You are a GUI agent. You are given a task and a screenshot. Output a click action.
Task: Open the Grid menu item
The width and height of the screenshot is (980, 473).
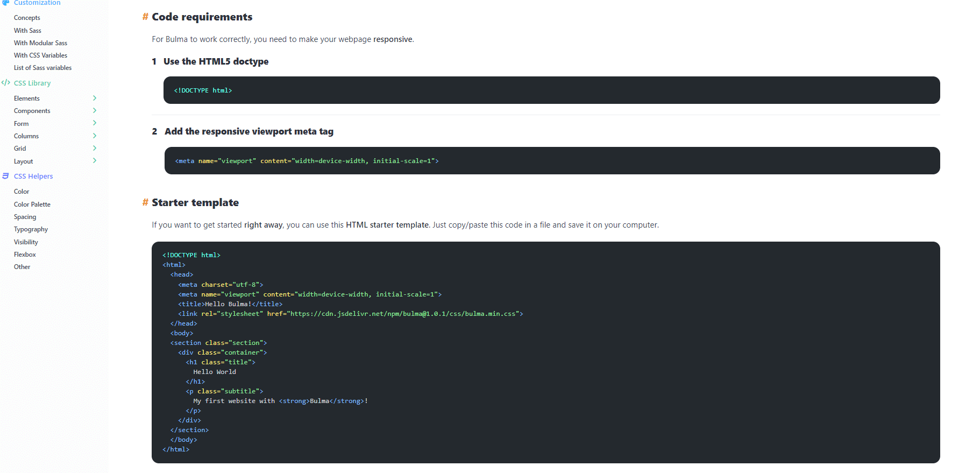(x=20, y=149)
